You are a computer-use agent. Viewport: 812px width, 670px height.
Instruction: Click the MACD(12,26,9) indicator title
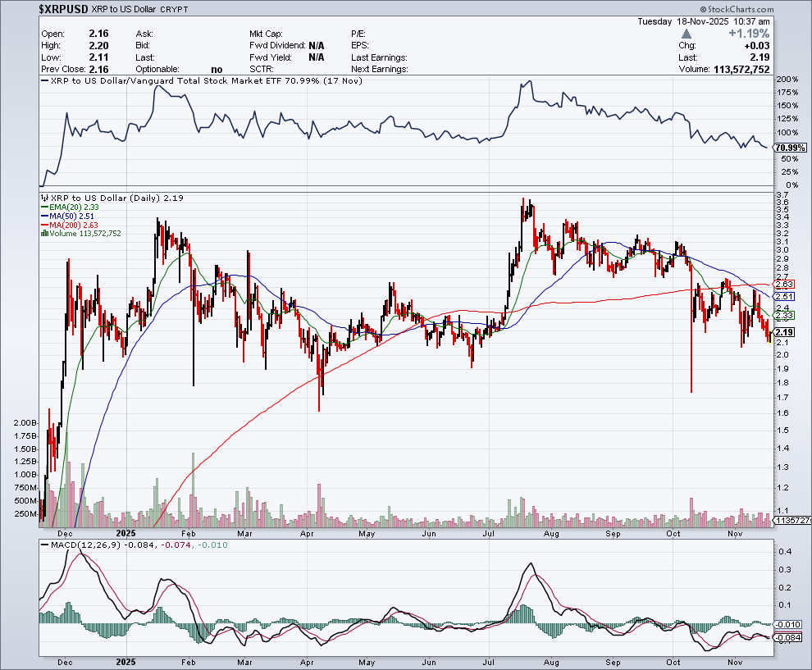click(80, 545)
